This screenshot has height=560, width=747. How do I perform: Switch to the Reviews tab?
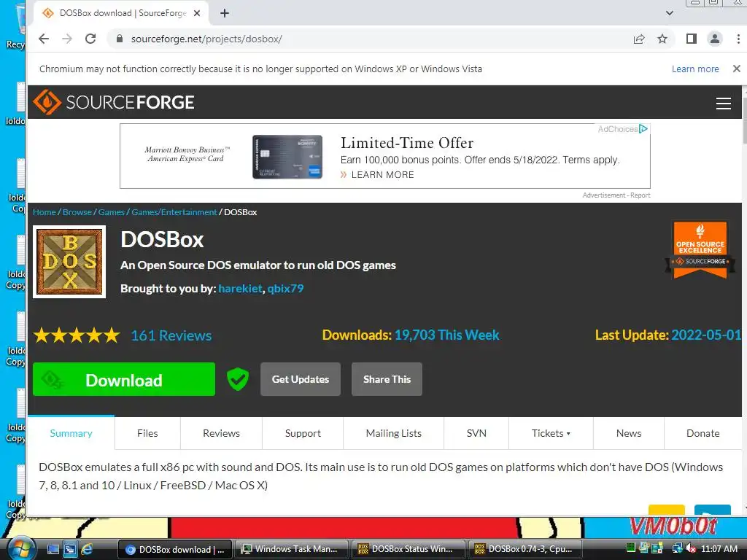(221, 433)
